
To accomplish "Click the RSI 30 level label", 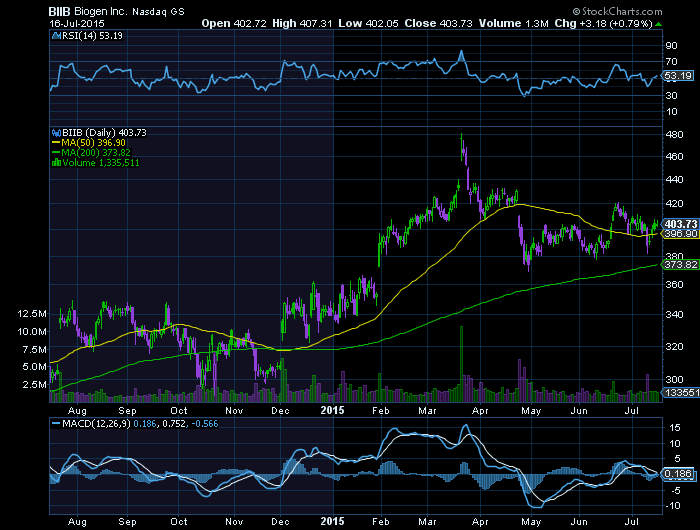I will click(x=671, y=96).
